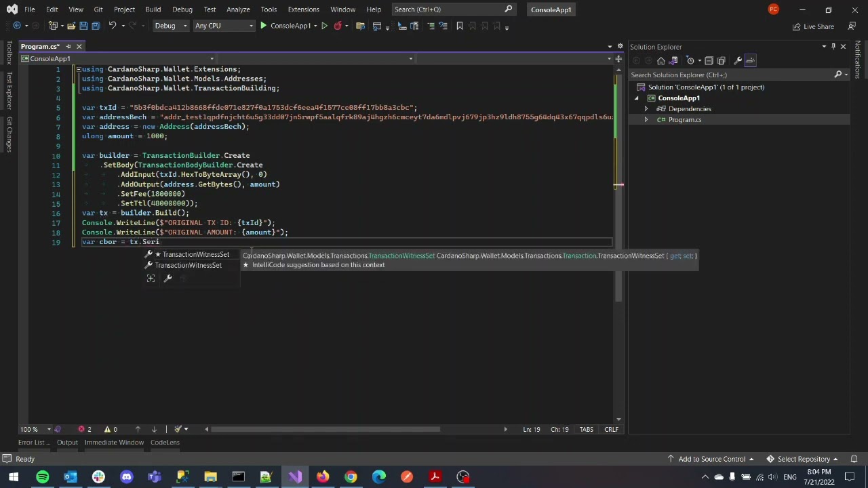Collapse All in the Solution Explorer toolbar
Image resolution: width=868 pixels, height=488 pixels.
coord(709,60)
